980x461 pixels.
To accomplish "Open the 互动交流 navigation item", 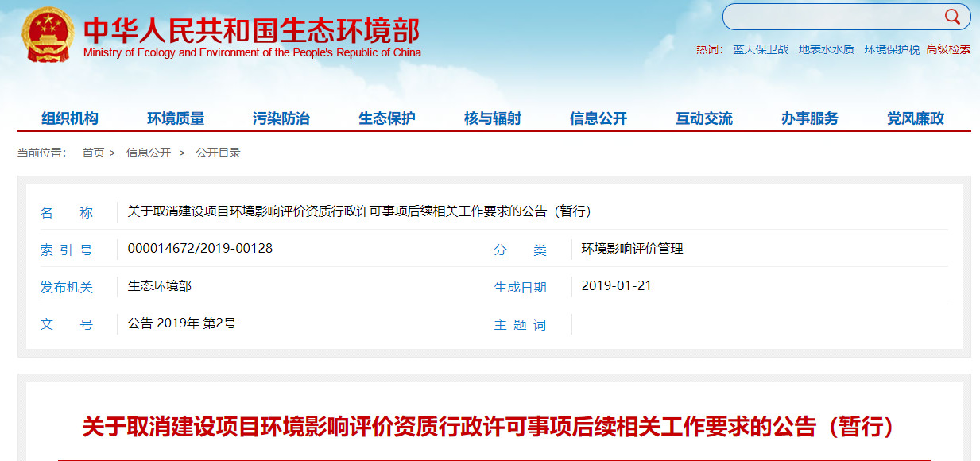I will click(704, 118).
